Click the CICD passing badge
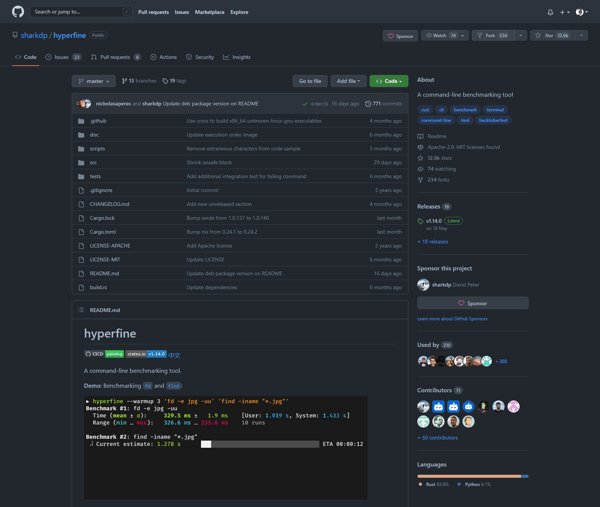The image size is (600, 507). pos(104,354)
